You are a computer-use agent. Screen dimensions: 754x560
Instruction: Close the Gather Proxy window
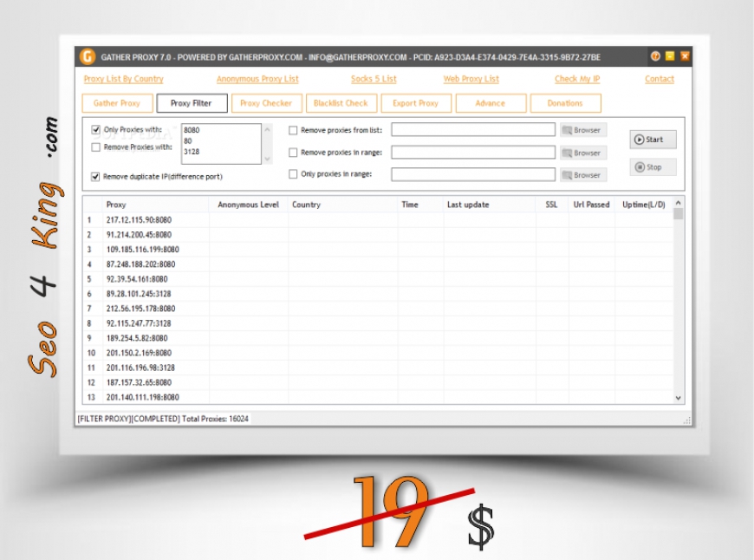[685, 56]
